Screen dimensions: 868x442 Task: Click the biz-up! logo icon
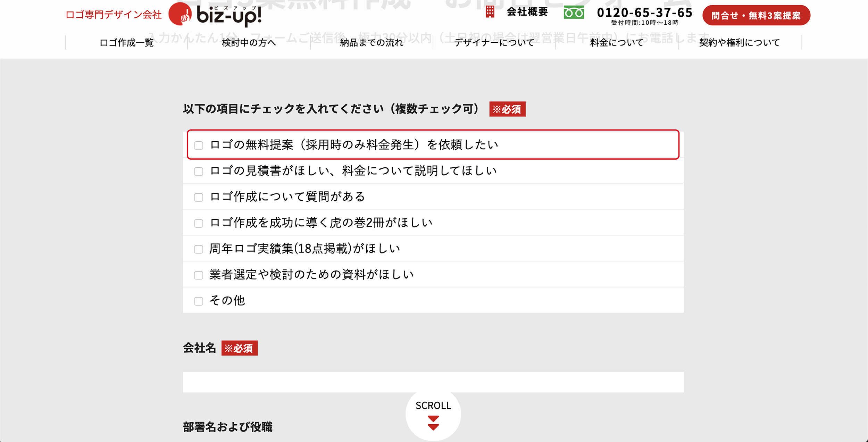(180, 15)
